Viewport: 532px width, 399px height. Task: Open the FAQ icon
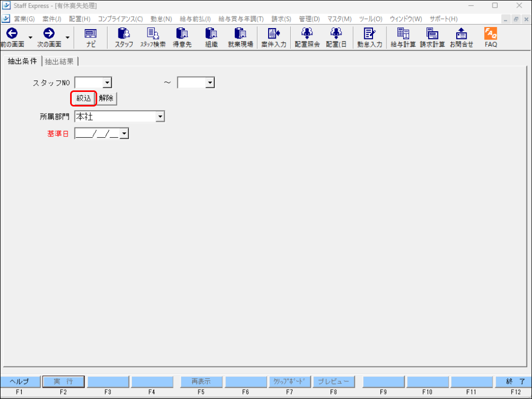pyautogui.click(x=490, y=37)
